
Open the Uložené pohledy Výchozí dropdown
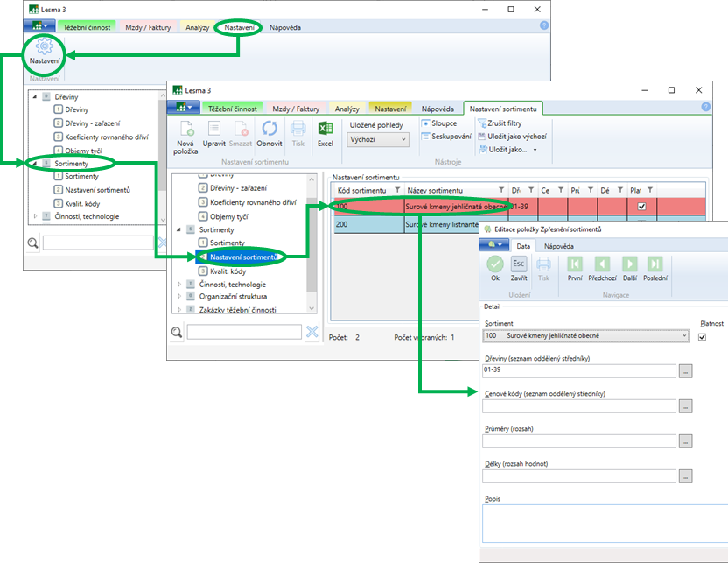tap(379, 139)
